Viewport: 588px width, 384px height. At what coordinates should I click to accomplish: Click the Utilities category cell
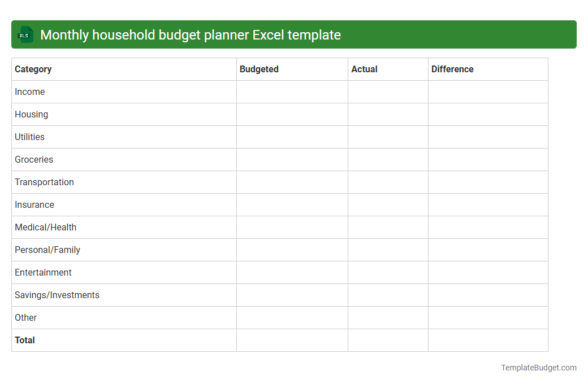(29, 137)
